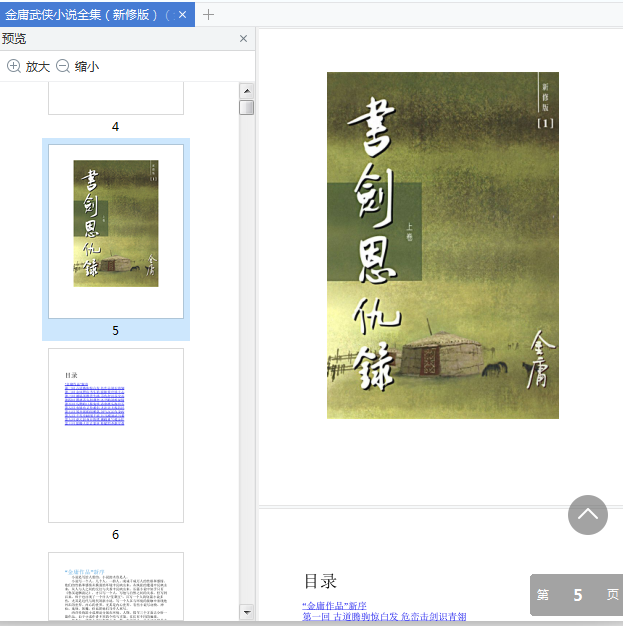
Task: Click the scrollbar up arrow in preview panel
Action: (x=247, y=91)
